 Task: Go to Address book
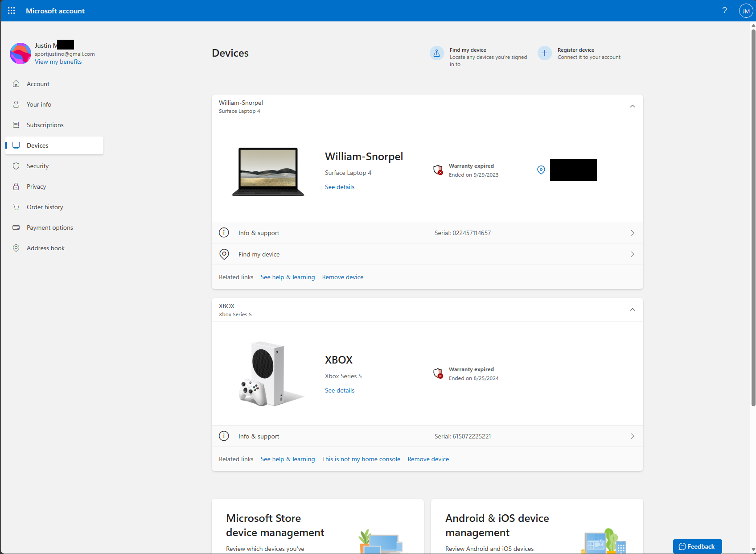point(54,248)
